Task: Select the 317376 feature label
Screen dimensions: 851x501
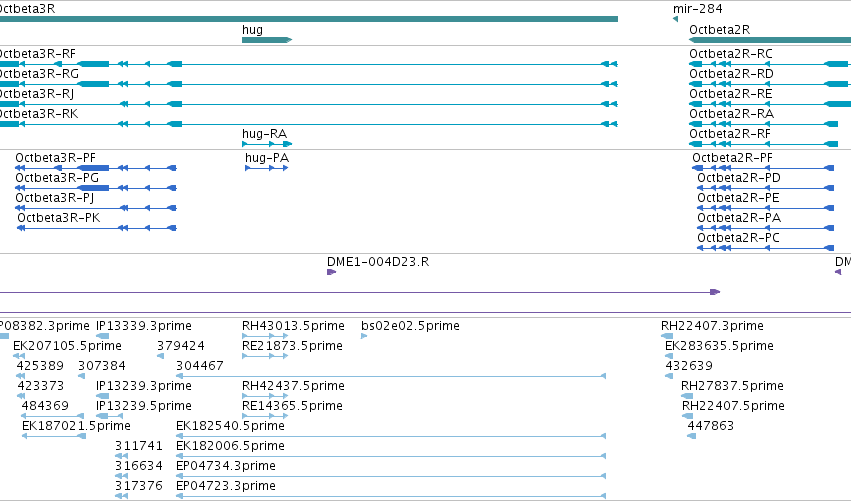Action: pyautogui.click(x=138, y=487)
